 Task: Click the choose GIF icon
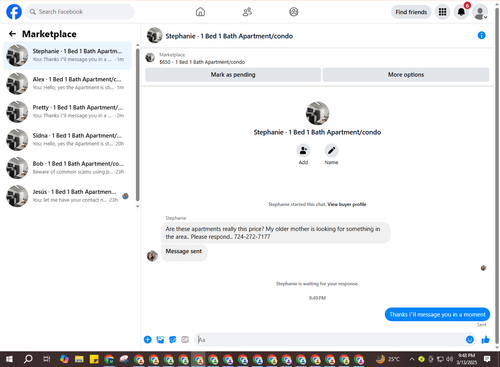(x=185, y=339)
